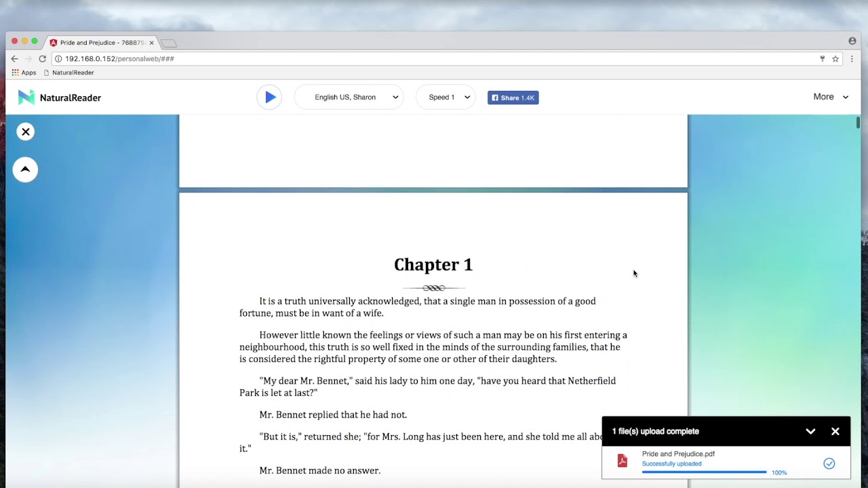Open a new browser tab

click(x=169, y=43)
